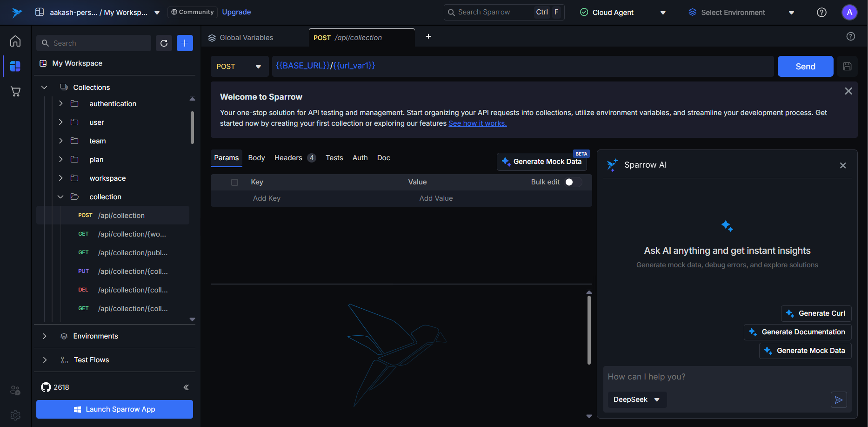This screenshot has width=868, height=427.
Task: Click the See how it works link
Action: coord(477,123)
